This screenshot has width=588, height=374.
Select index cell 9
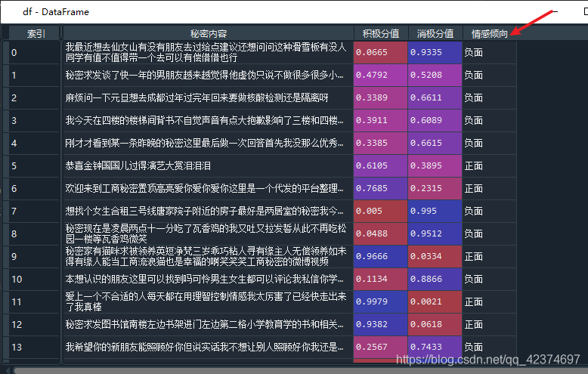(35, 256)
